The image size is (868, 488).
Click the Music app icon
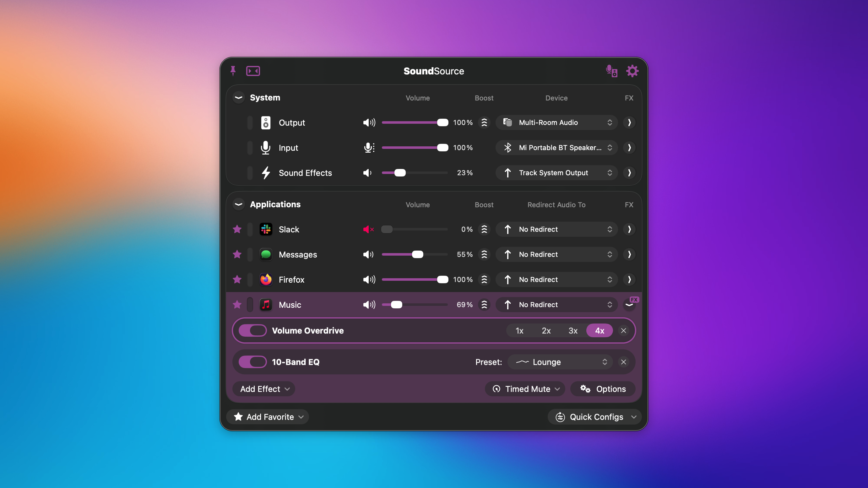(x=266, y=304)
